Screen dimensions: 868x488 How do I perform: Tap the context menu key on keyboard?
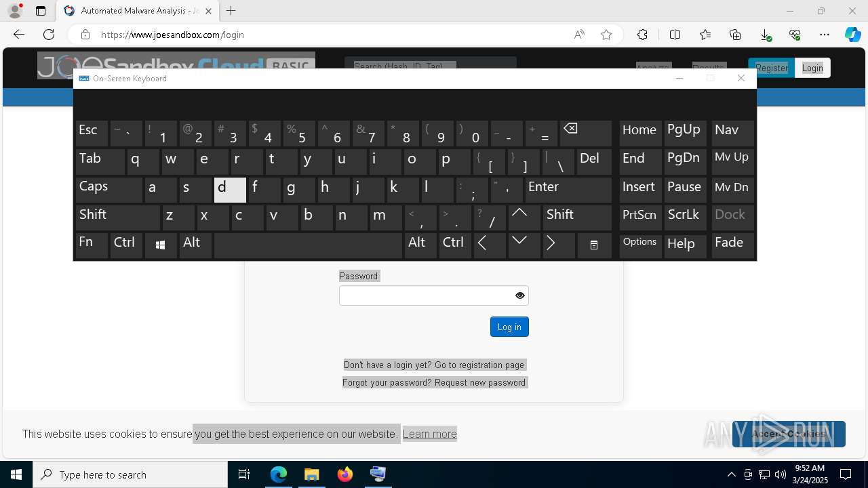[594, 245]
